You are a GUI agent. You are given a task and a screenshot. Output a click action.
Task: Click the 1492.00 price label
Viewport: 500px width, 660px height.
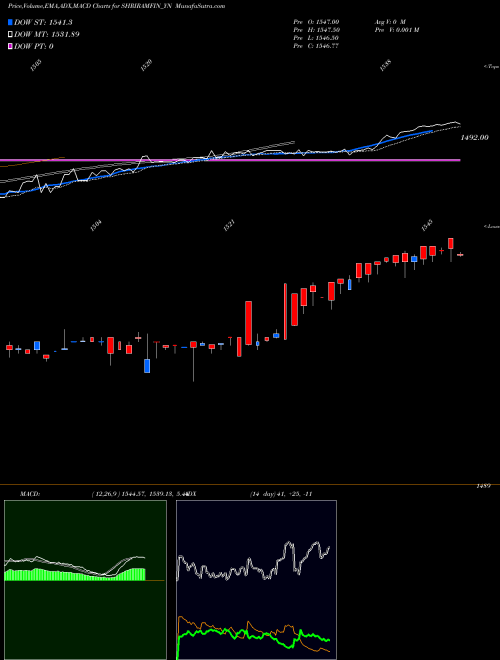(475, 137)
